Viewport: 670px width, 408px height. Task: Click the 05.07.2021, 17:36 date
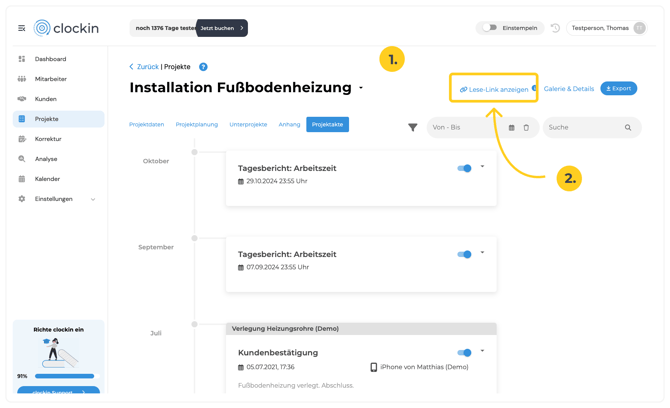[270, 367]
